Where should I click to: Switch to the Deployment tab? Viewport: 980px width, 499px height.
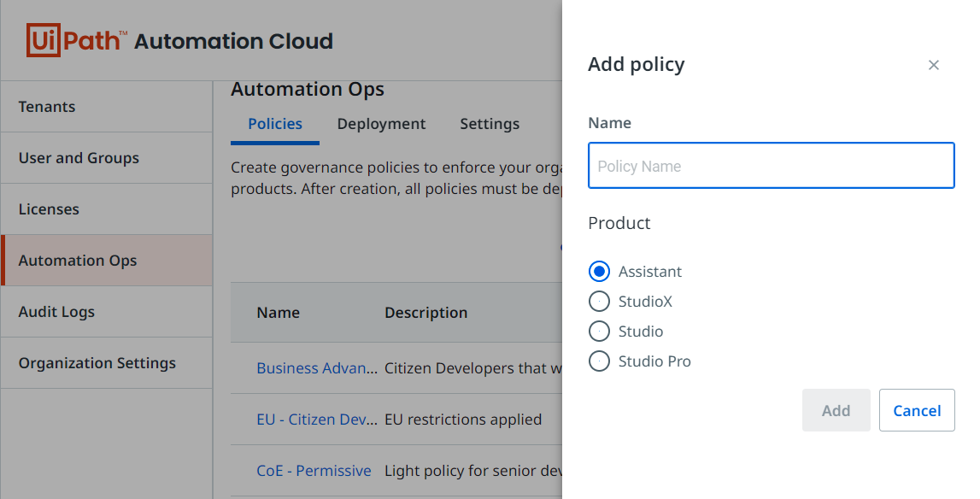click(x=381, y=124)
